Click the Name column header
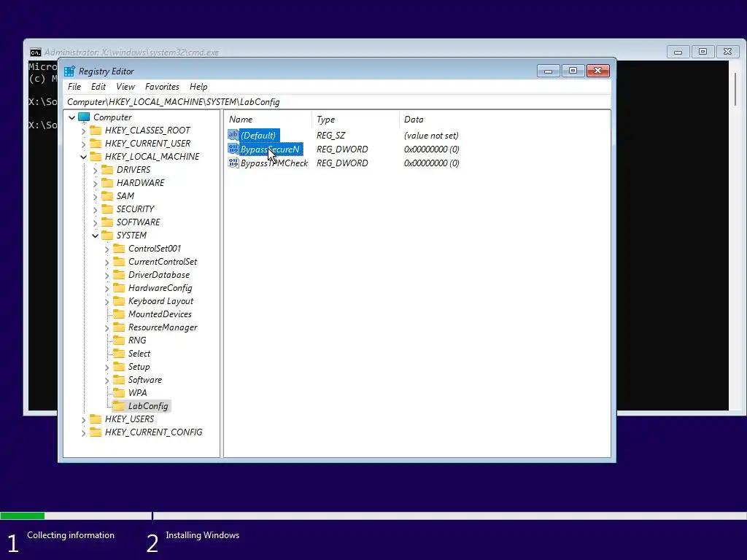Screen dimensions: 747x560 268,120
